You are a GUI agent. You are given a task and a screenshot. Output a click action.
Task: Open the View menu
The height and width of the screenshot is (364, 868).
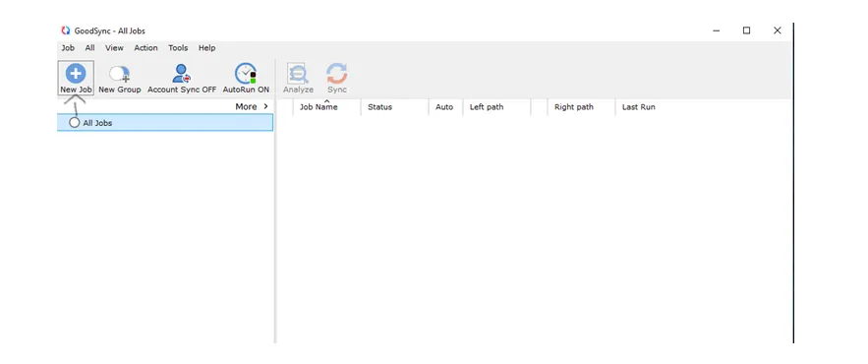point(114,48)
